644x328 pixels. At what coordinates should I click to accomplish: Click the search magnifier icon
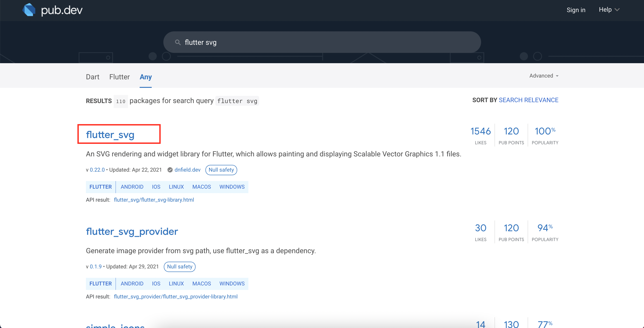coord(178,42)
